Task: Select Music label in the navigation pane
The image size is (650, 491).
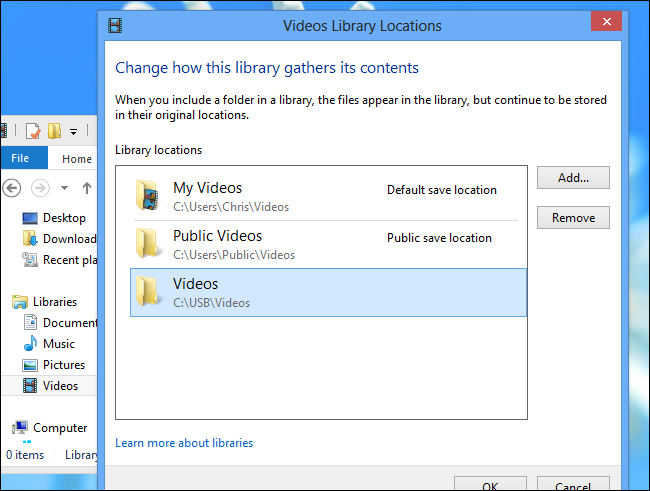Action: coord(59,344)
